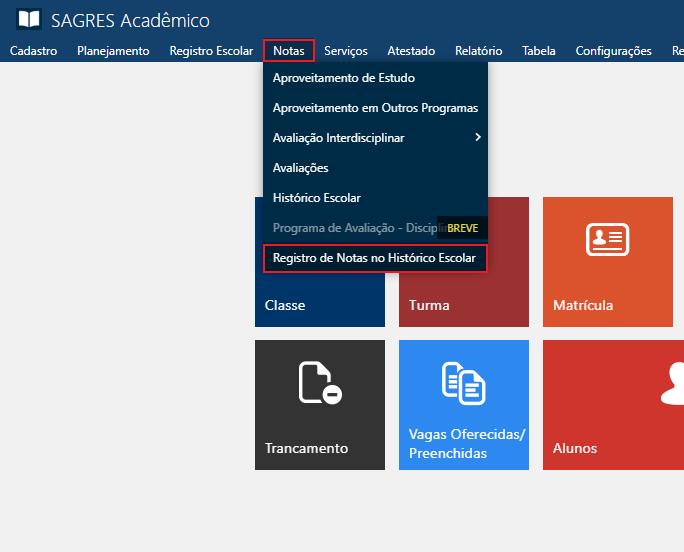Click the Configurações menu
This screenshot has height=552, width=684.
(x=613, y=51)
